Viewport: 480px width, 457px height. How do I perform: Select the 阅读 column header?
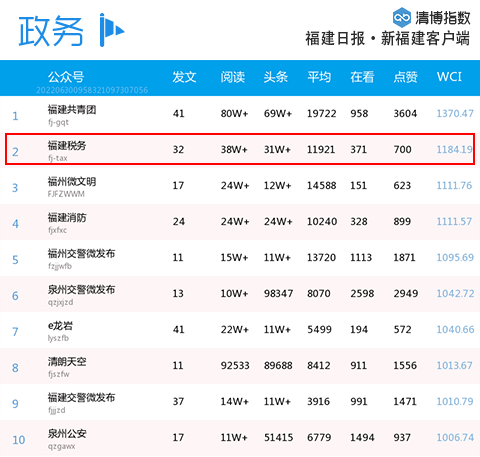click(x=233, y=77)
